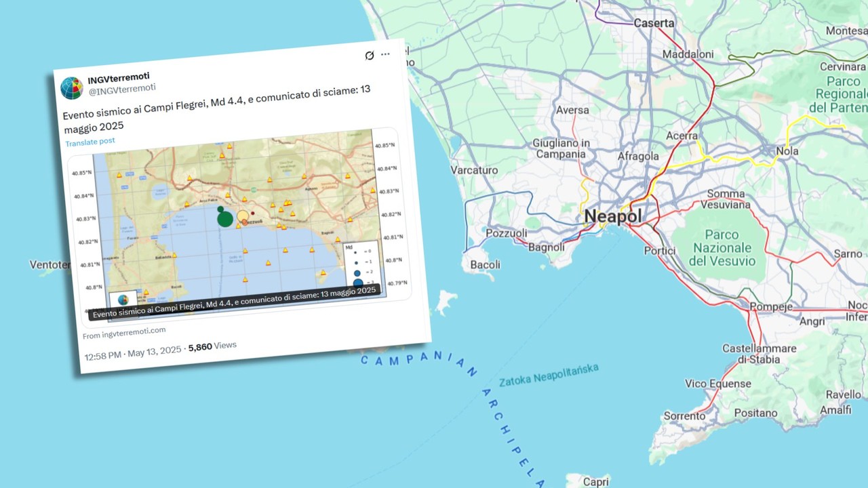Image resolution: width=868 pixels, height=488 pixels.
Task: Click the pale orange earthquake circle near Pozzuoli
Action: coord(242,217)
